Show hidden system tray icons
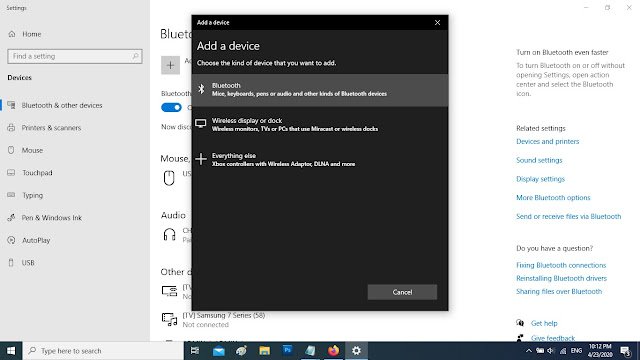Image resolution: width=640 pixels, height=360 pixels. coord(529,351)
